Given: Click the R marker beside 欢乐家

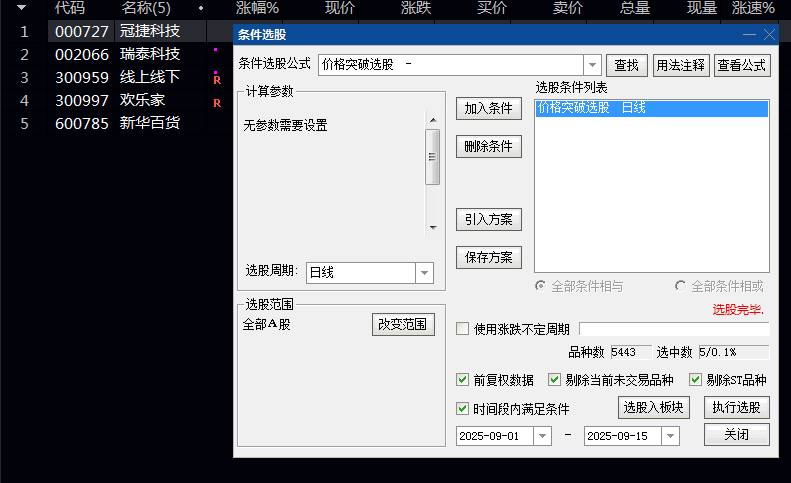Looking at the screenshot, I should 217,103.
